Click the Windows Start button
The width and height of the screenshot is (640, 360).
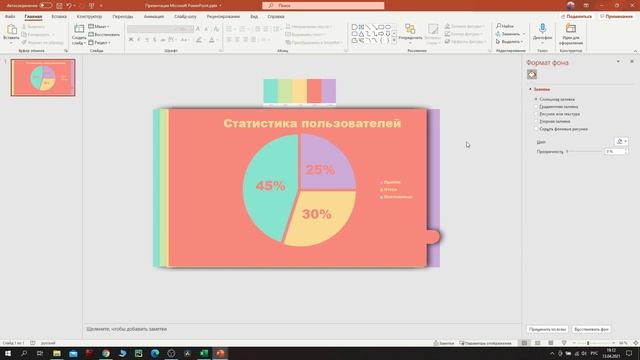coord(8,353)
